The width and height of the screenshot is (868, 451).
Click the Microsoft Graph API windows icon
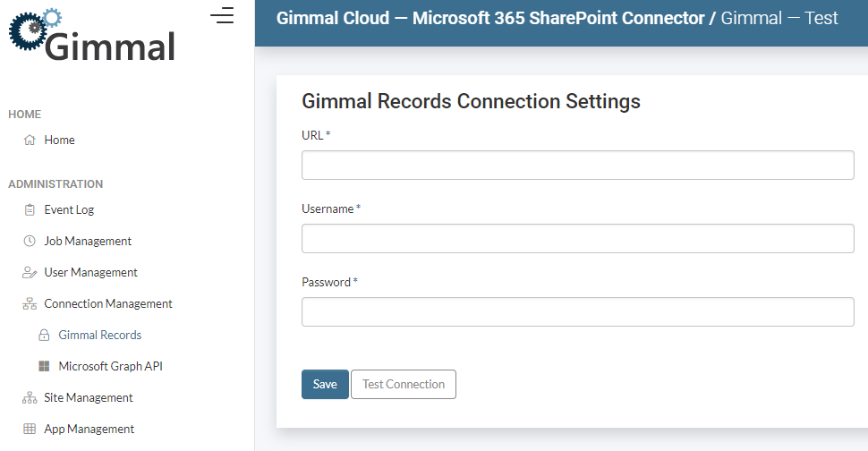pos(44,367)
